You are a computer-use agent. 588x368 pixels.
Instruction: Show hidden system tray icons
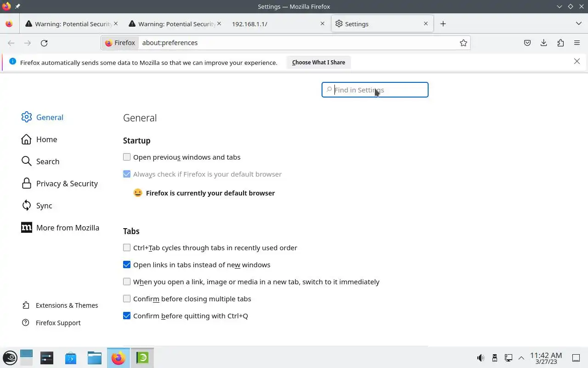click(521, 358)
